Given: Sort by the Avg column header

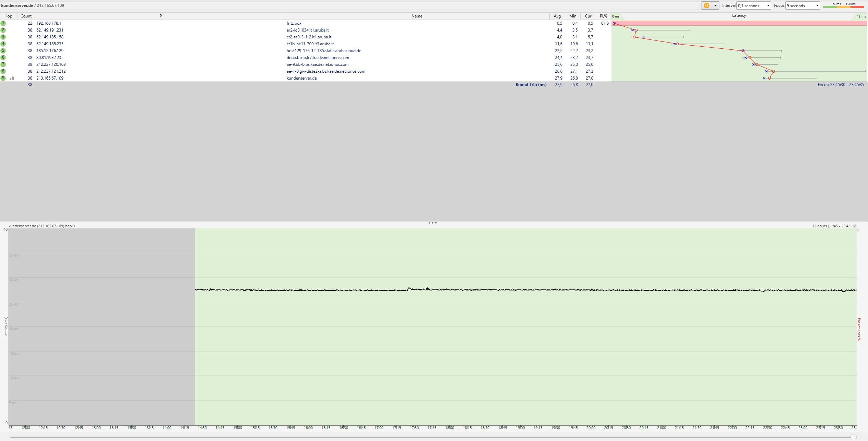Looking at the screenshot, I should 557,16.
